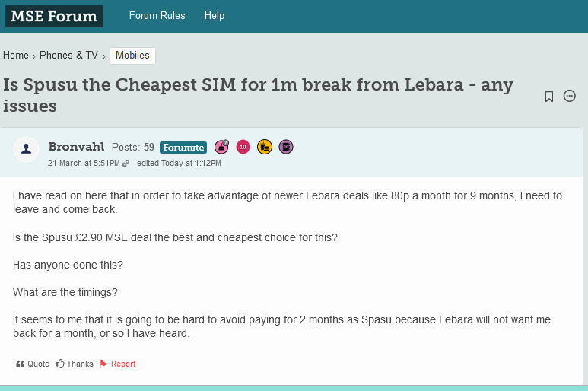Open the Help menu item
The image size is (588, 391).
click(215, 15)
